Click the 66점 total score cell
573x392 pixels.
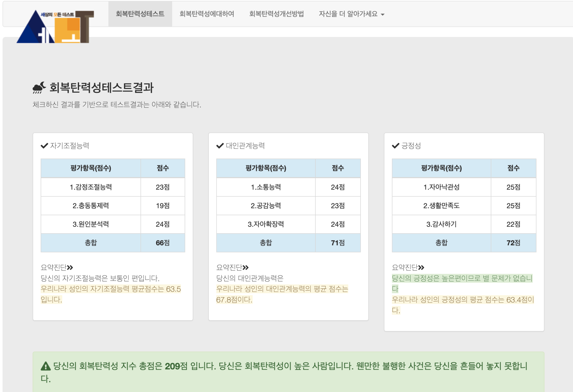click(x=163, y=243)
